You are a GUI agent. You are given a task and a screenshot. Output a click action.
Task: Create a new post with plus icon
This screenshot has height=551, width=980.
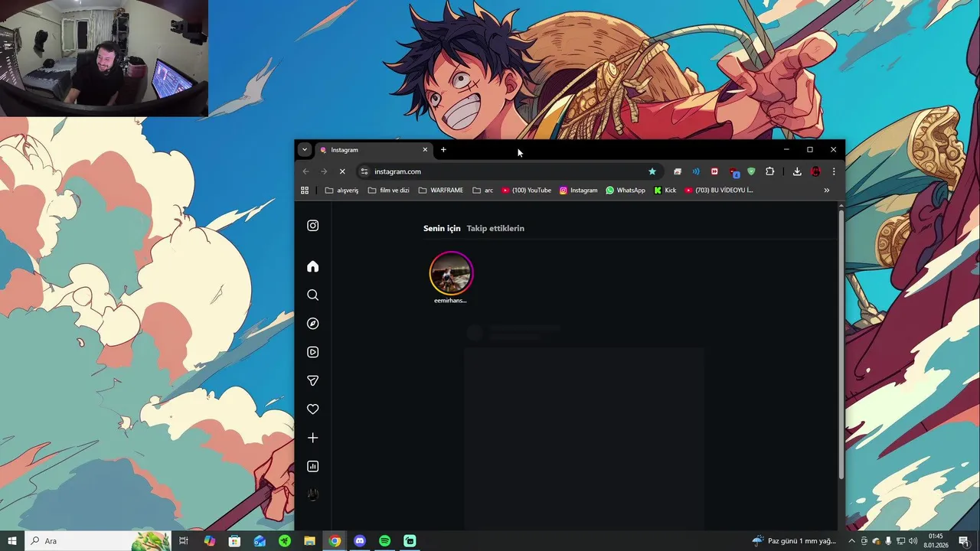(x=312, y=438)
